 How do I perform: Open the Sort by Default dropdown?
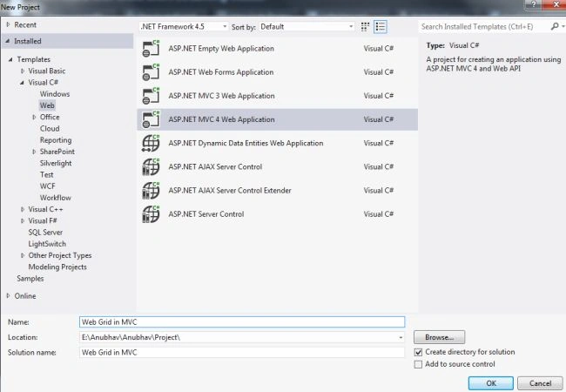307,27
